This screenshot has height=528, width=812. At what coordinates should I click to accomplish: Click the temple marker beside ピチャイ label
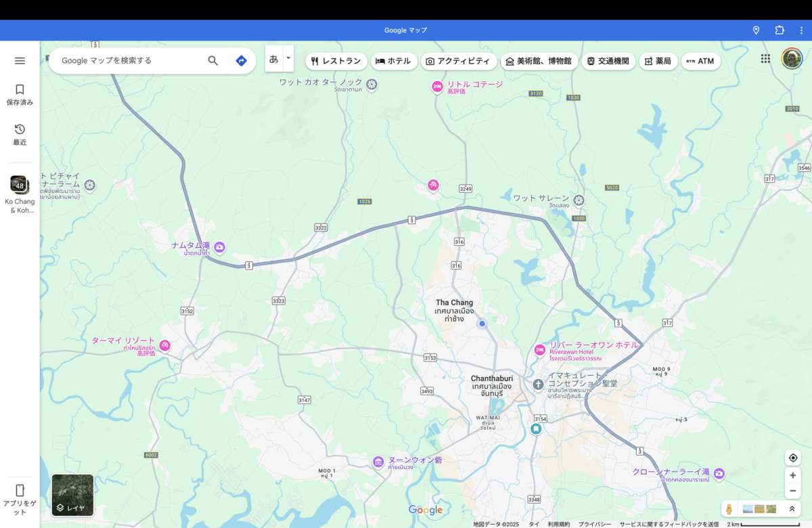pos(89,185)
